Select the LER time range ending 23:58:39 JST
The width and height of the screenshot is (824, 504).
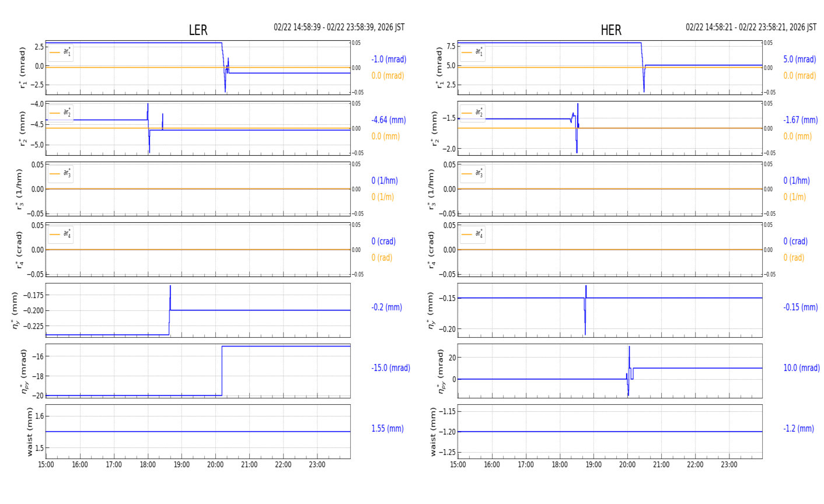(339, 27)
